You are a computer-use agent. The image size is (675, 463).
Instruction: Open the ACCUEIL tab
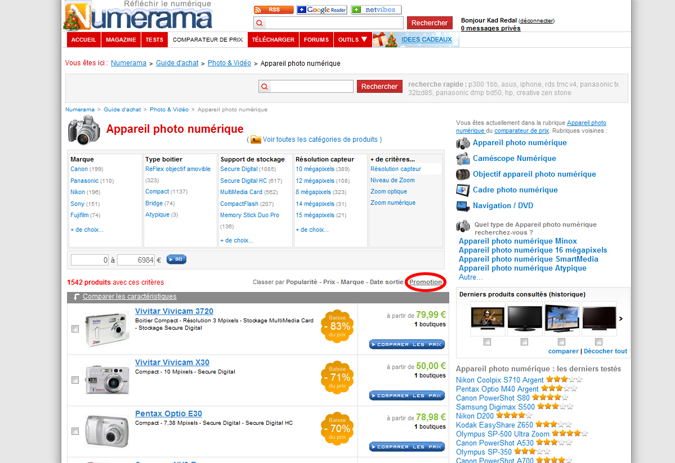tap(84, 40)
